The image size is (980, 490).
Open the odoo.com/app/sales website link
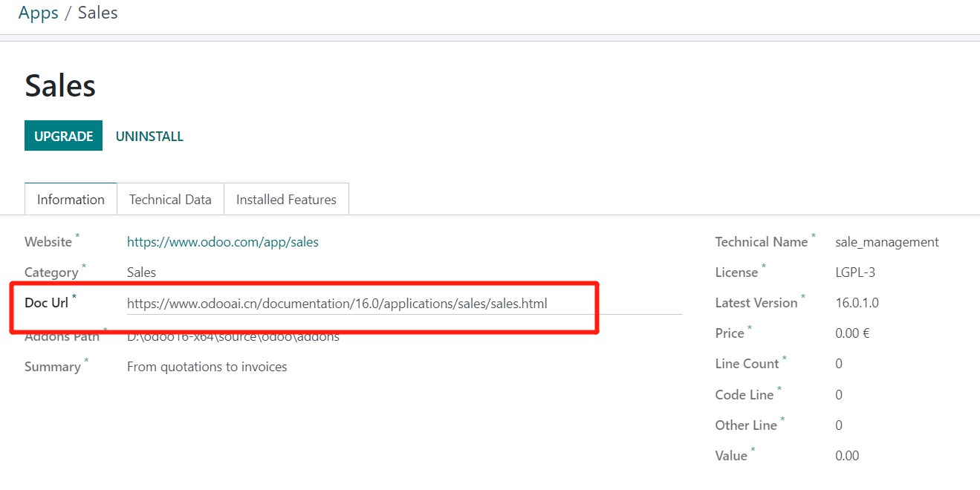[x=222, y=242]
